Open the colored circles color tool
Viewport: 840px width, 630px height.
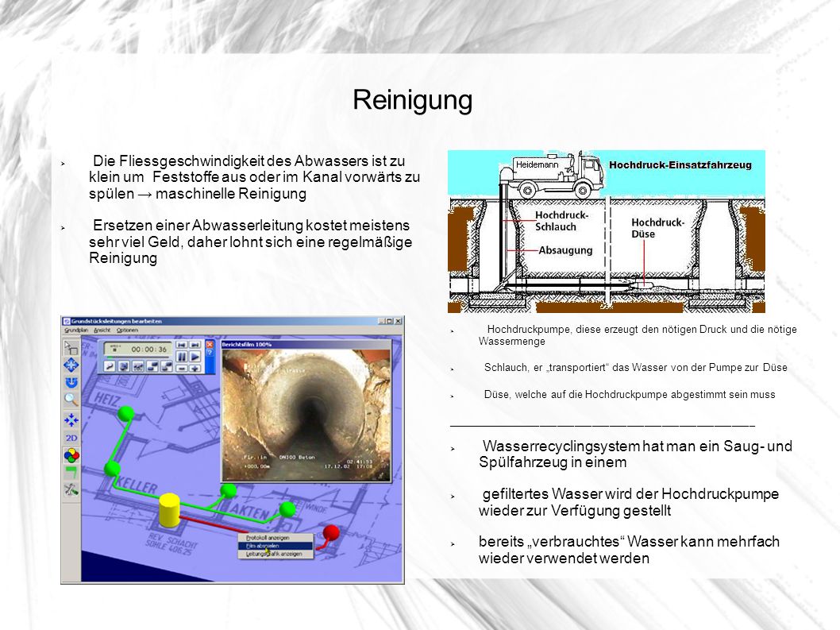coord(71,456)
